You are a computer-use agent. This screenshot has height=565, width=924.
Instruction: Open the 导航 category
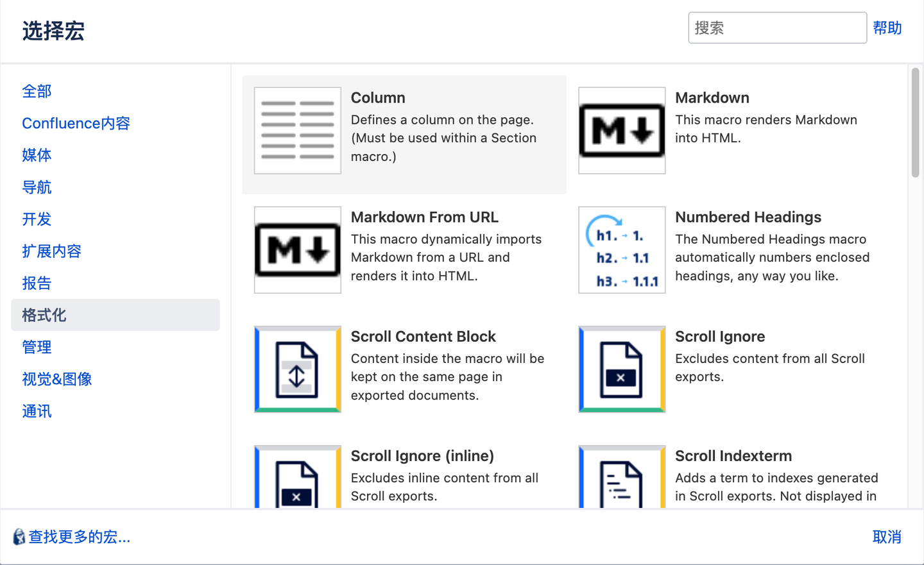tap(37, 187)
